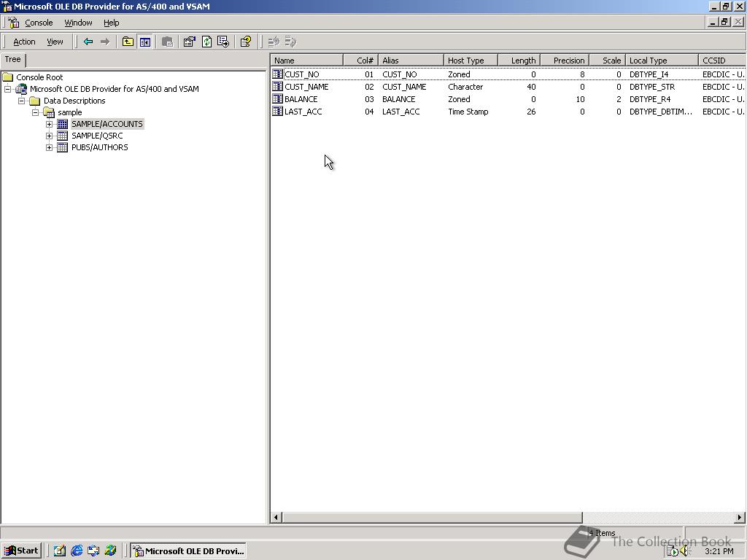Screen dimensions: 747x560
Task: Click the horizontal scrollbar thumb in list pane
Action: tap(432, 517)
